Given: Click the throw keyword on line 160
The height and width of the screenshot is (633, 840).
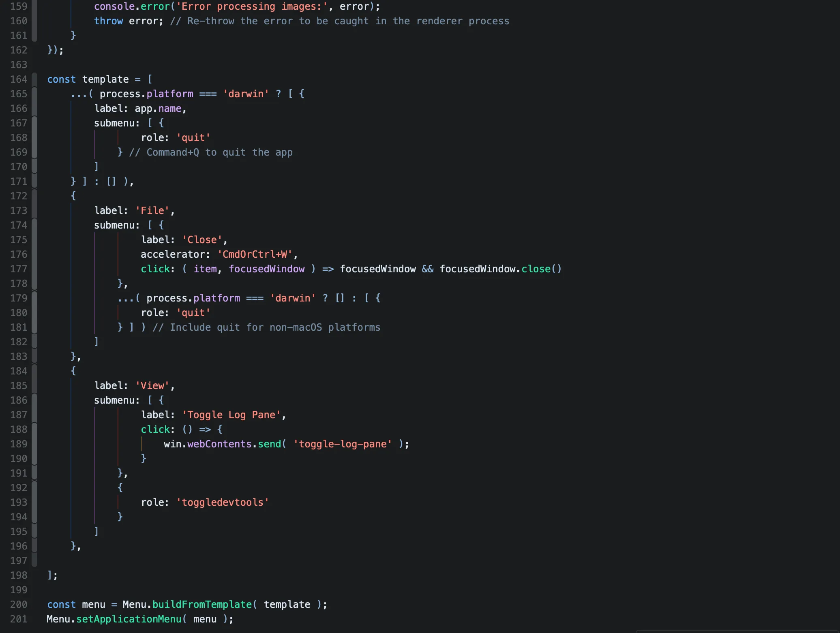Looking at the screenshot, I should click(108, 21).
